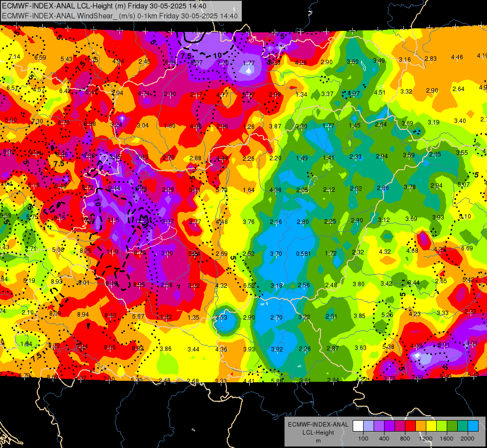The height and width of the screenshot is (448, 487).
Task: Click the wind shear value 4.51
Action: click(380, 92)
